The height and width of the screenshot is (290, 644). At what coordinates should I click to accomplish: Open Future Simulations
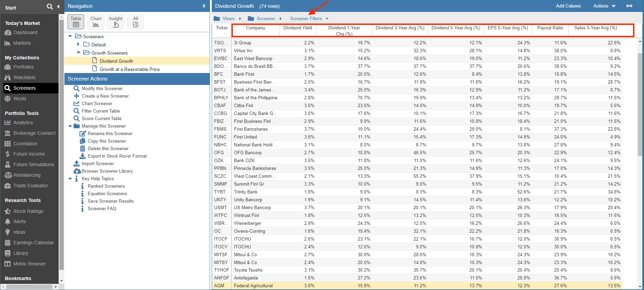pos(33,164)
